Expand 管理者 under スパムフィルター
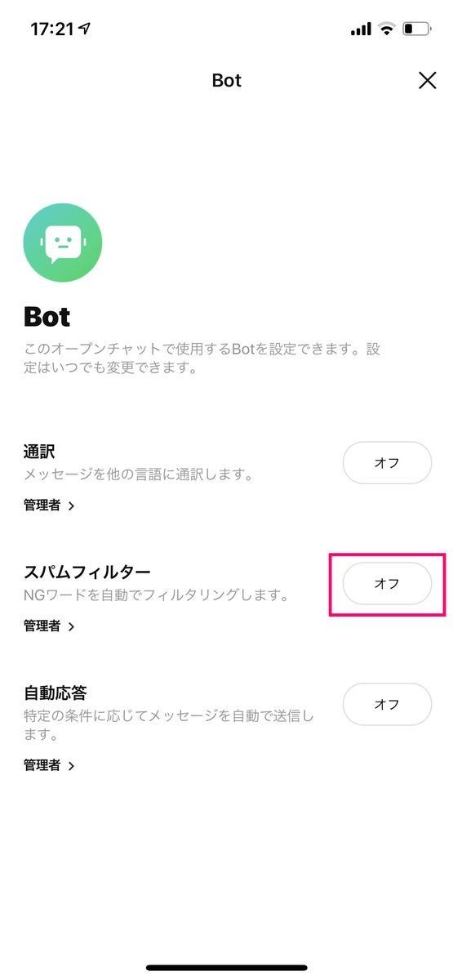453x980 pixels. [49, 626]
